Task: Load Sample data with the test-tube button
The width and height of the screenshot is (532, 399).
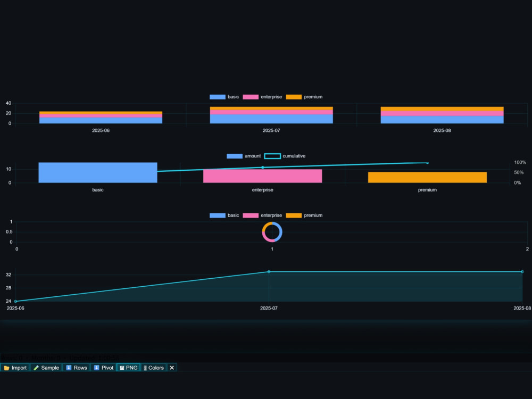Action: pyautogui.click(x=46, y=368)
